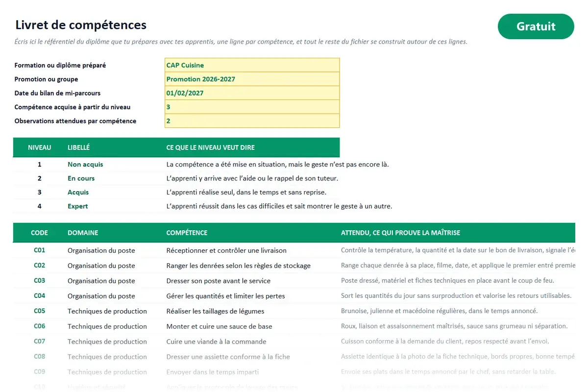Click Dresser une assiette conforme à la fiche
This screenshot has height=392, width=588.
228,357
